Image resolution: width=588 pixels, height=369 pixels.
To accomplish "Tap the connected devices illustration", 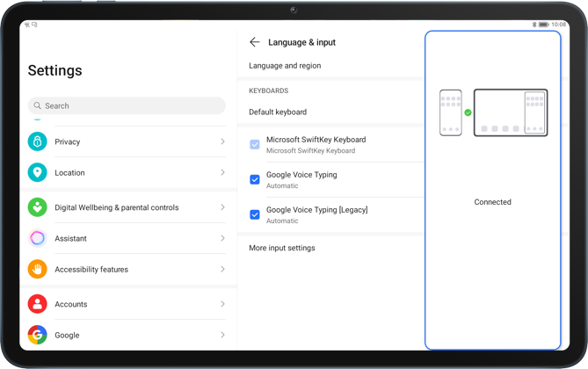I will 493,112.
